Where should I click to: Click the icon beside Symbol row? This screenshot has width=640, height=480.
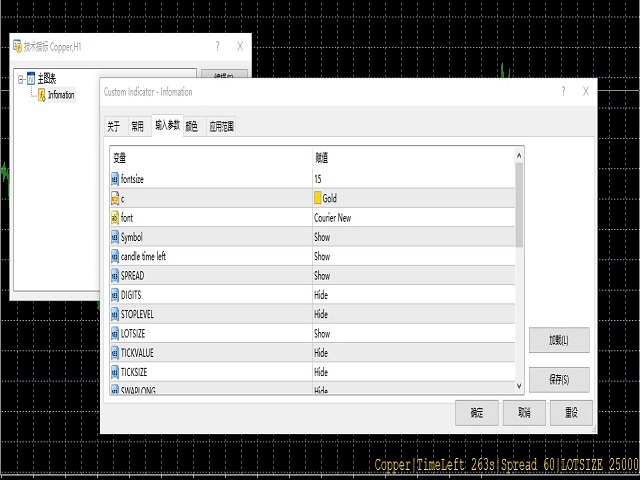coord(115,237)
